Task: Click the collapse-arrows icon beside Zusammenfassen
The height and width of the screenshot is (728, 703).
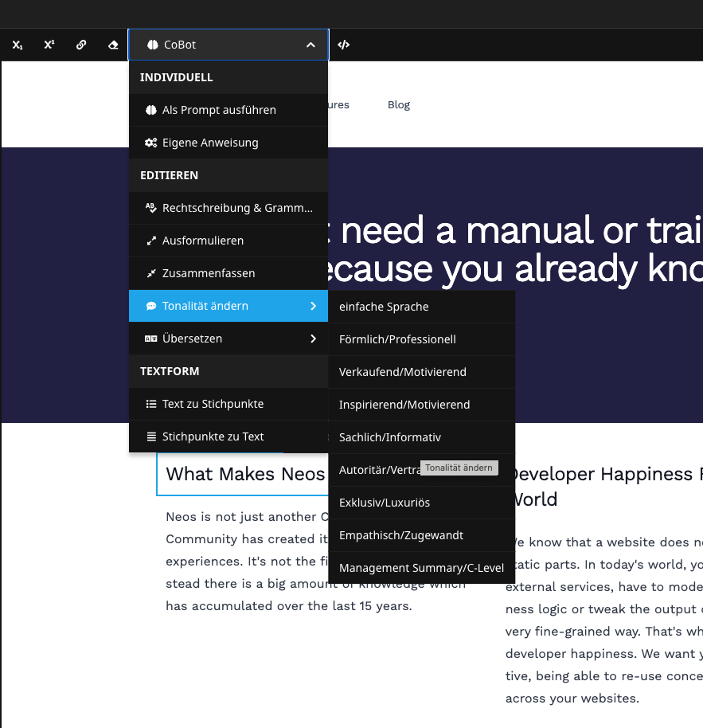Action: (151, 273)
